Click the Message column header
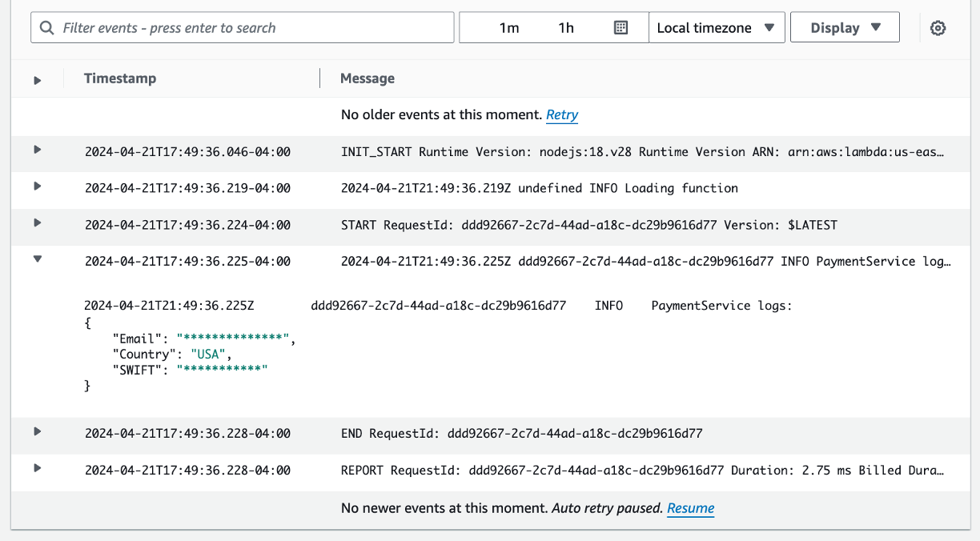Image resolution: width=980 pixels, height=541 pixels. pos(367,78)
